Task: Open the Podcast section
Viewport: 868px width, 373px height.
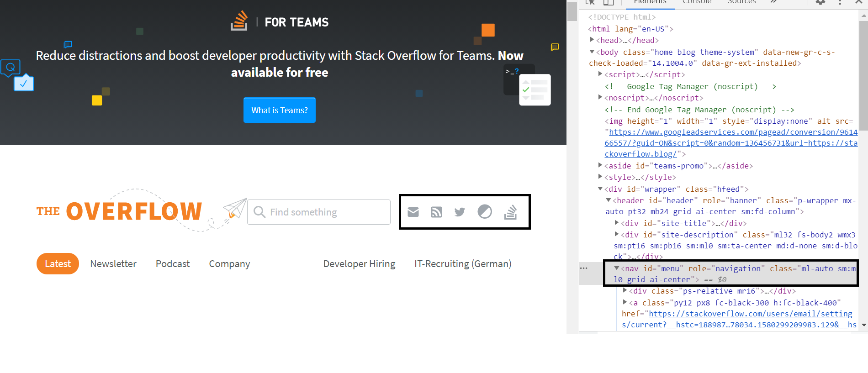Action: [173, 264]
